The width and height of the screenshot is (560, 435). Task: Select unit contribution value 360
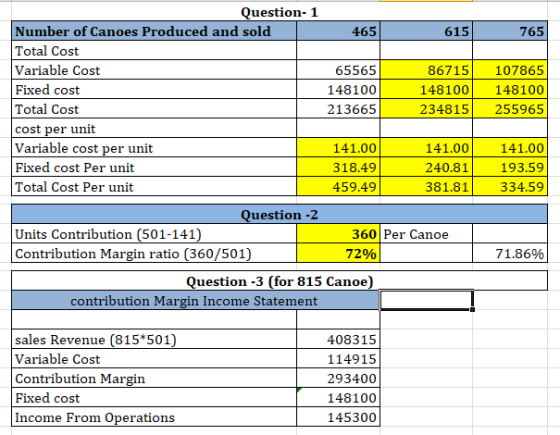[x=338, y=234]
